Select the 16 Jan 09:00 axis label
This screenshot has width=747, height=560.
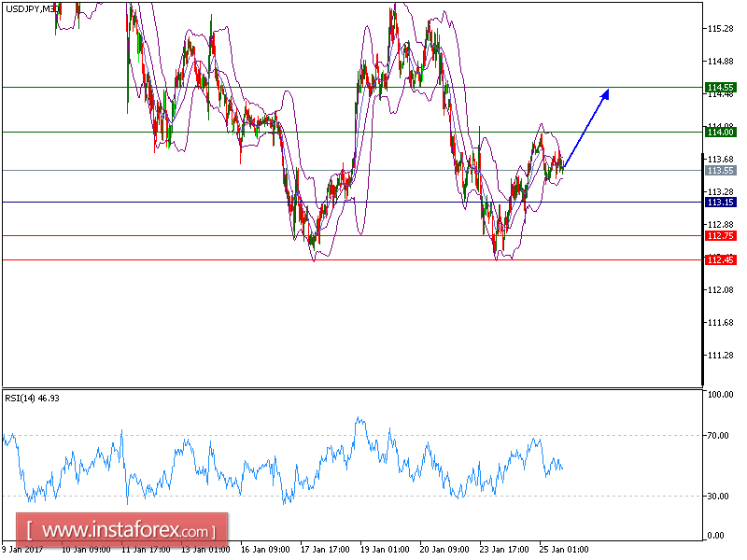tap(265, 550)
